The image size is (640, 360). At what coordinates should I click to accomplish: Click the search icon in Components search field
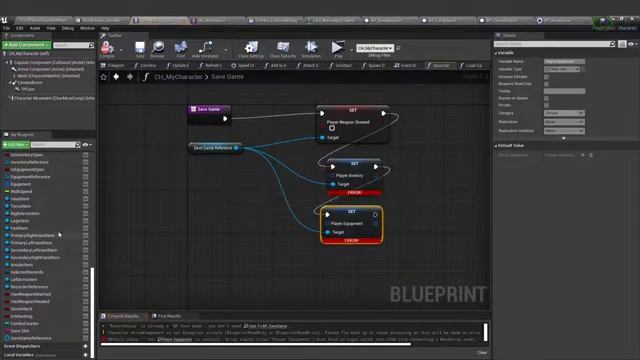[91, 45]
